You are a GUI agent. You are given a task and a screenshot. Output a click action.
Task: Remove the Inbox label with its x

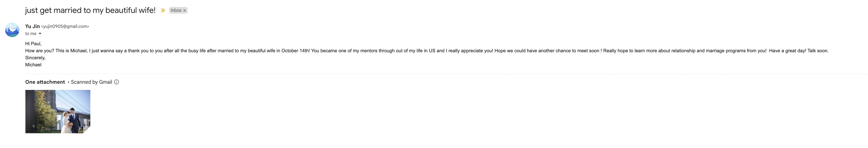tap(185, 10)
